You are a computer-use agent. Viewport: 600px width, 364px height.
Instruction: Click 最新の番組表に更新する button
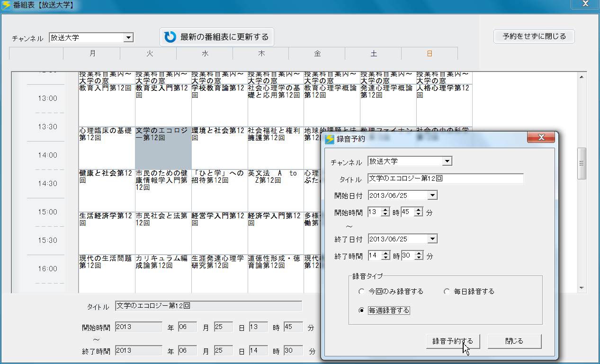pos(217,37)
